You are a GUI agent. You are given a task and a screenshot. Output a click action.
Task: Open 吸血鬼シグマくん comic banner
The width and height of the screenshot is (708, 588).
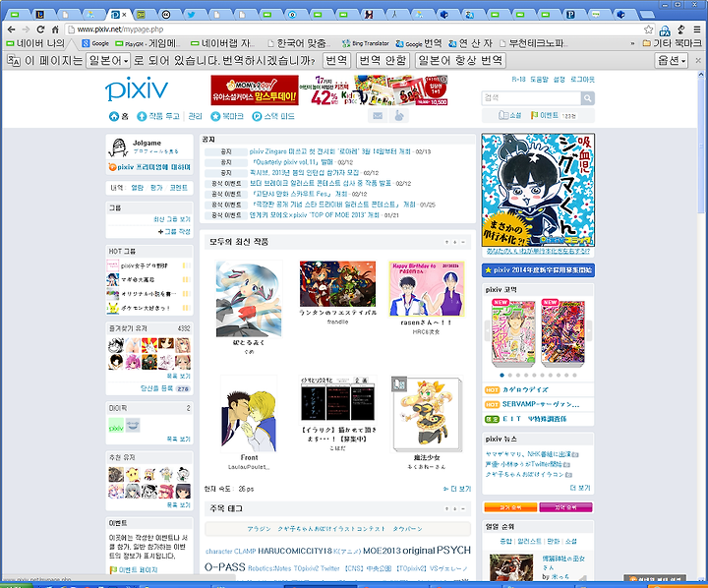(x=538, y=190)
